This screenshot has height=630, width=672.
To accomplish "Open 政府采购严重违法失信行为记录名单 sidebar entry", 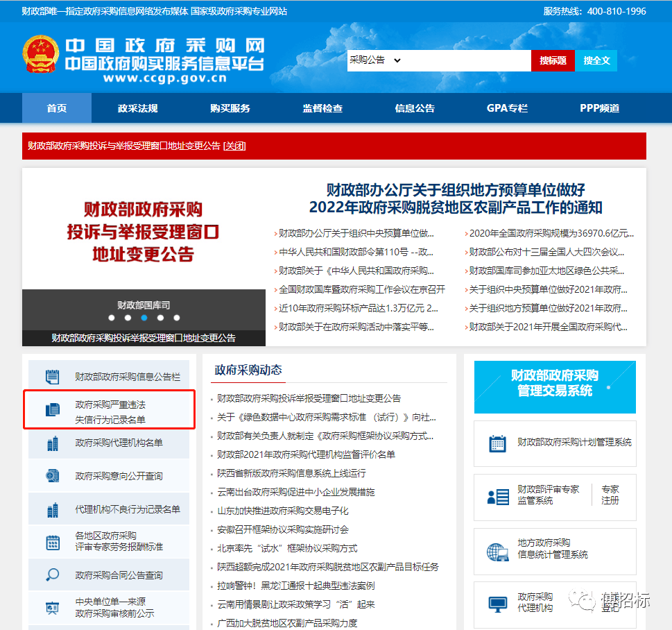I will coord(110,409).
